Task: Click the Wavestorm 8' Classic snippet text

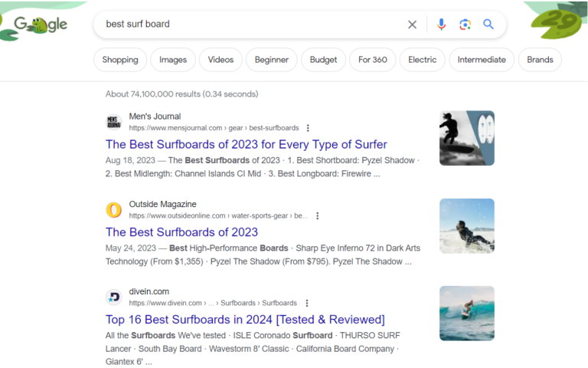Action: coord(249,349)
